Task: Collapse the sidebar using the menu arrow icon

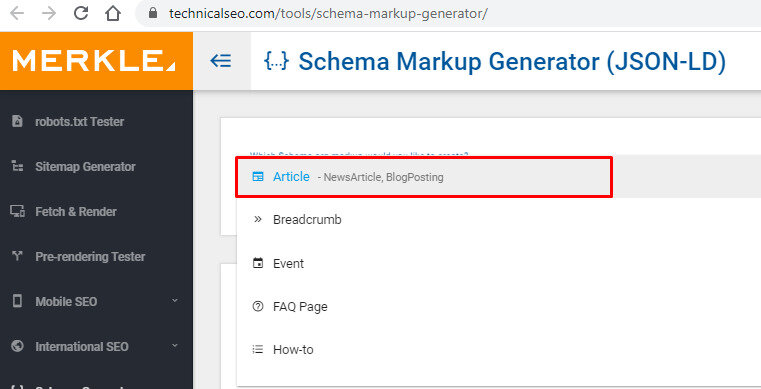Action: coord(221,61)
